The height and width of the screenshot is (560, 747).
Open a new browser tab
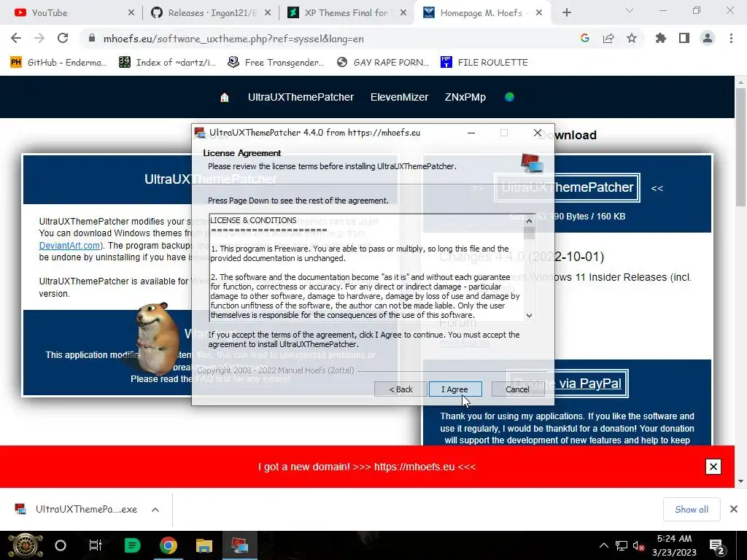tap(566, 13)
